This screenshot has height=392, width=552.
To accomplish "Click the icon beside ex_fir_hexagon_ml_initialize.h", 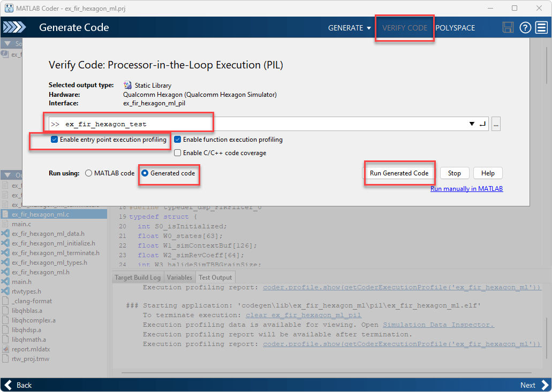I will pyautogui.click(x=5, y=243).
